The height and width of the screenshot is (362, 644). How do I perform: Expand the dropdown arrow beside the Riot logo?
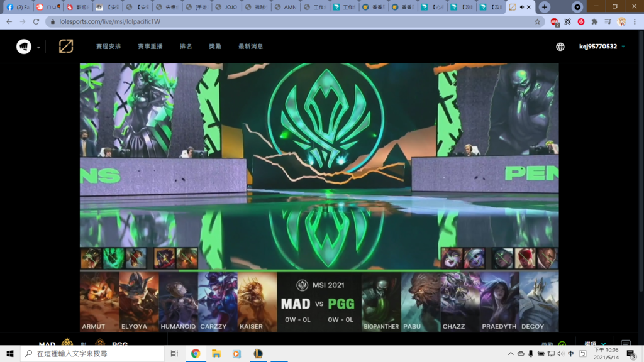pos(38,47)
